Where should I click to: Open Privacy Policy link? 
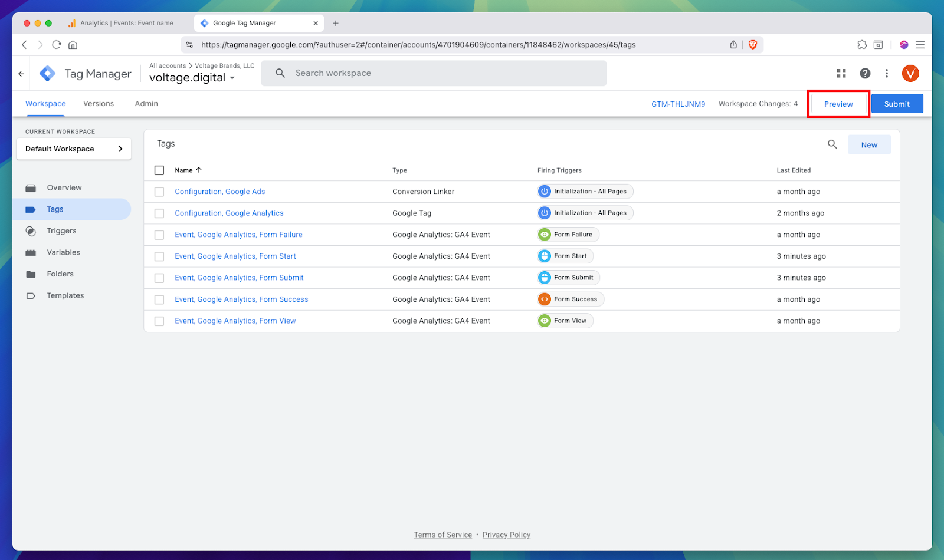pyautogui.click(x=506, y=535)
